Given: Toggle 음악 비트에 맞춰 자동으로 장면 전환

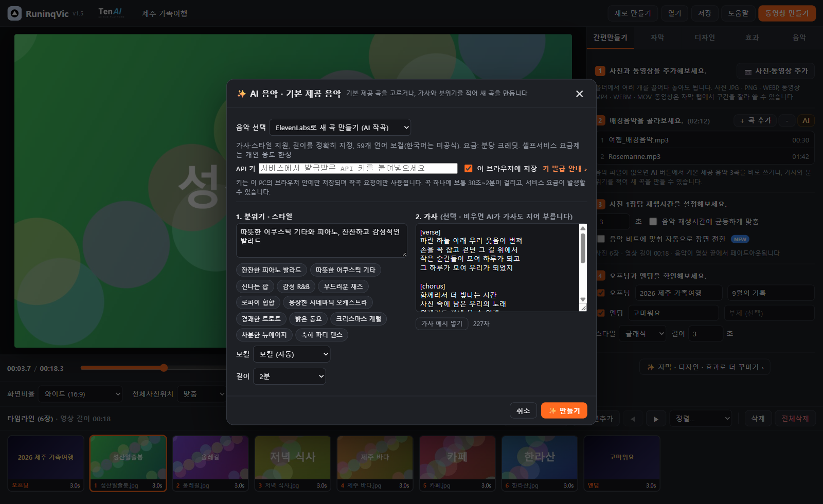Looking at the screenshot, I should 601,239.
